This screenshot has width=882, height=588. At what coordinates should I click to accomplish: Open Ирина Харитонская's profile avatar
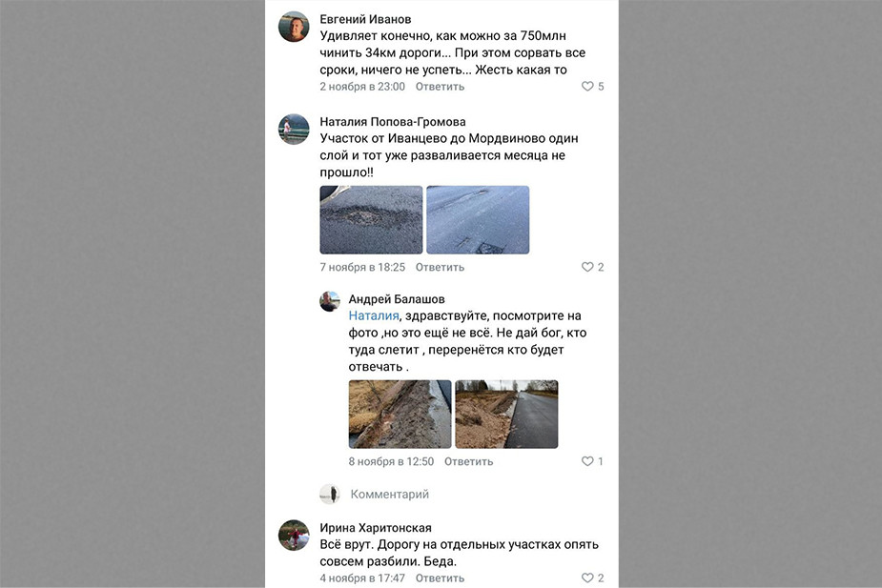[x=294, y=536]
